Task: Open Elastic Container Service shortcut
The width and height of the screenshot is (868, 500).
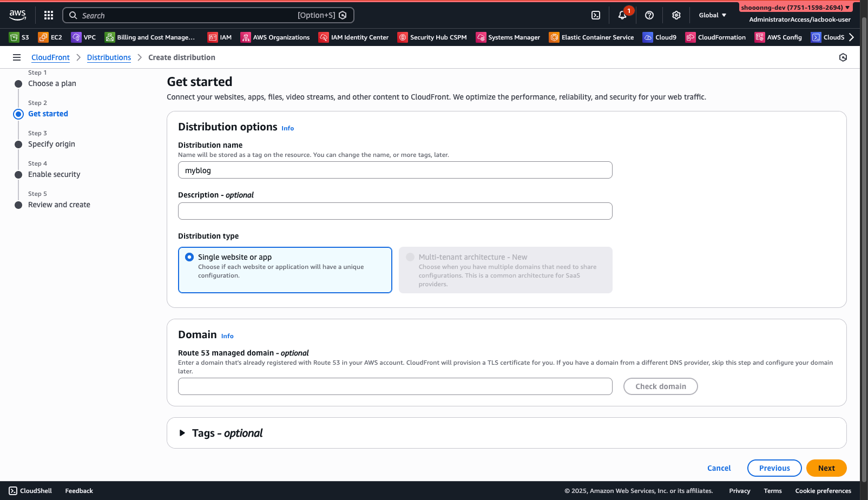Action: click(591, 37)
